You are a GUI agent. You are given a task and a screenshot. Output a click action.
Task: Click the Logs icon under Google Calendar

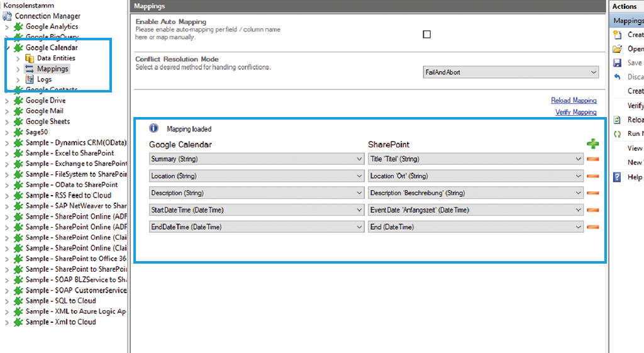(x=30, y=79)
